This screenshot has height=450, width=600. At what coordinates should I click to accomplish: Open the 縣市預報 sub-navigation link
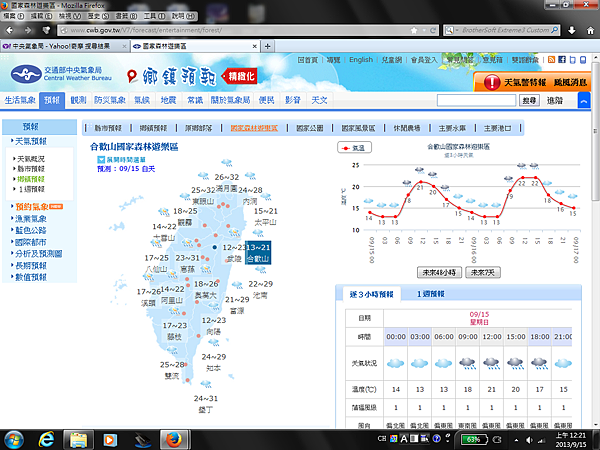point(108,128)
